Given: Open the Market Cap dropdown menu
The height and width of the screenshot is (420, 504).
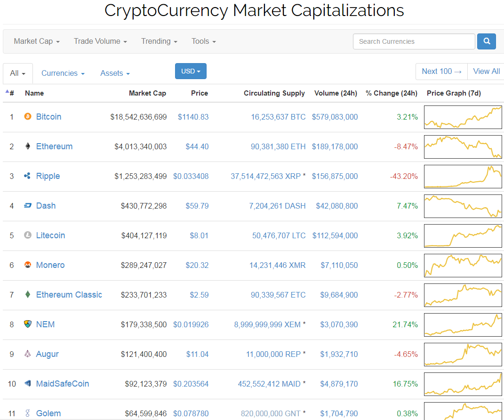Looking at the screenshot, I should click(x=37, y=41).
